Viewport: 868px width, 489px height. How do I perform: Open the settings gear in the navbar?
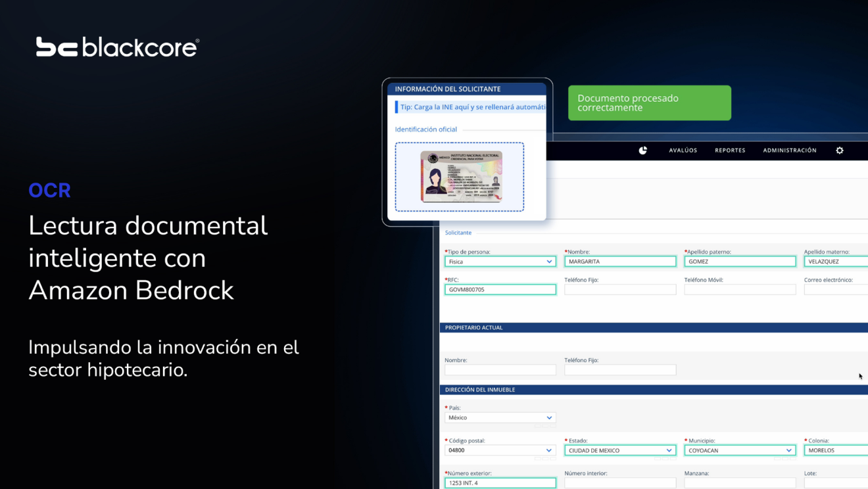click(x=840, y=151)
